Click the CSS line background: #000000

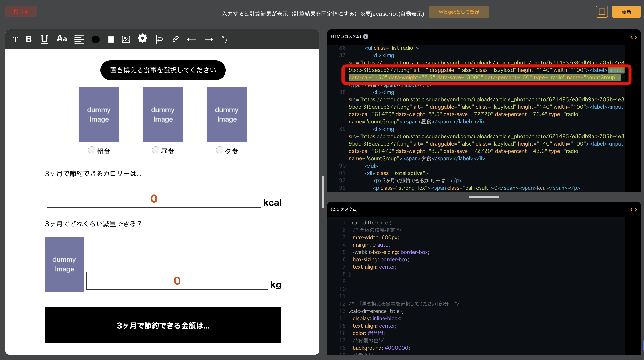[x=381, y=348]
